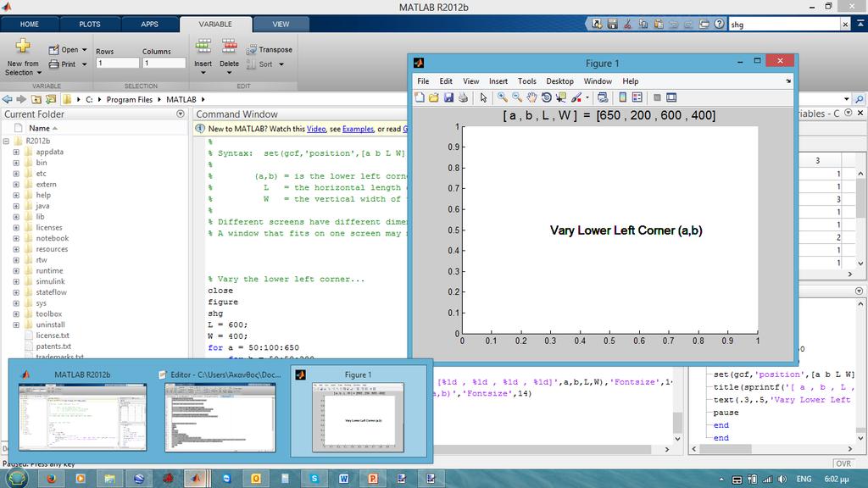Switch to the APPS ribbon tab

[149, 24]
